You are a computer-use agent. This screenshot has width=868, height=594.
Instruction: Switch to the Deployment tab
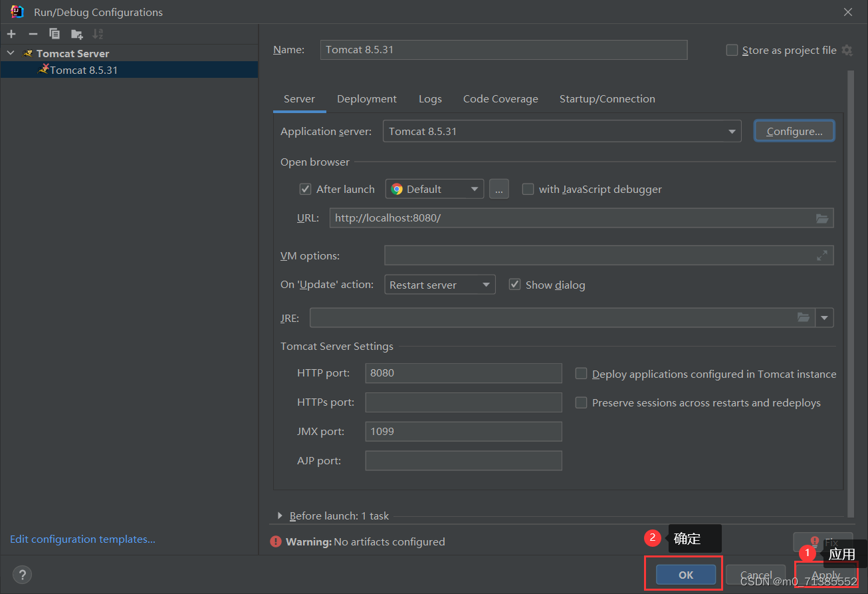coord(367,99)
